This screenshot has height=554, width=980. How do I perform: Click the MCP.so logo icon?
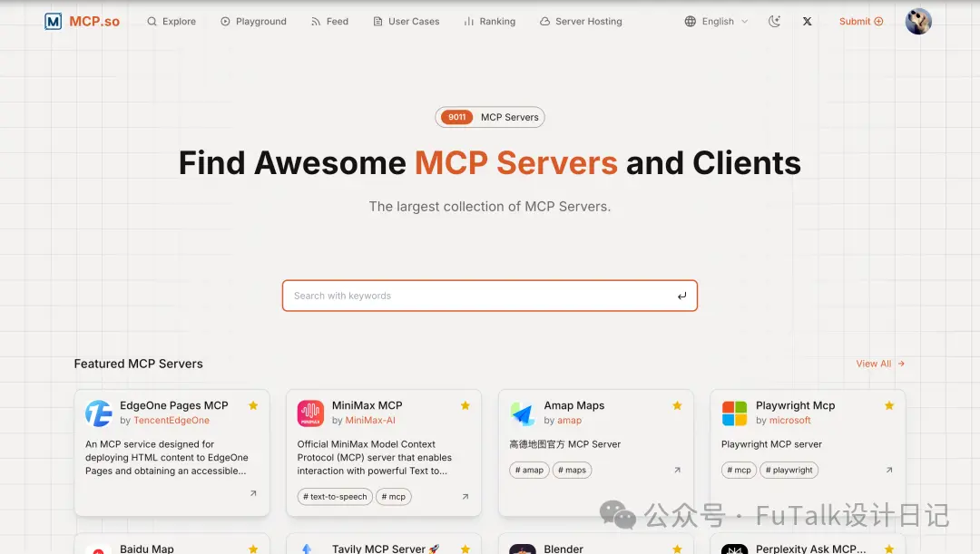pyautogui.click(x=54, y=21)
